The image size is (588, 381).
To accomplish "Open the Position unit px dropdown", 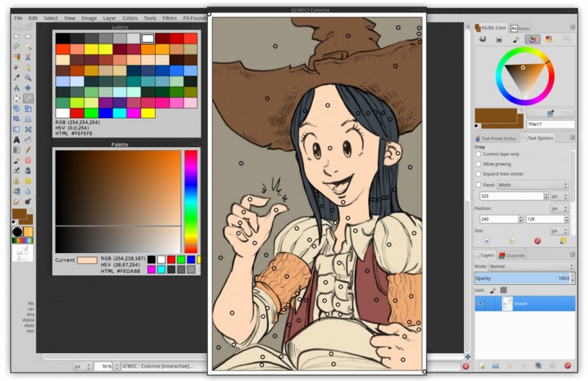I will tap(559, 208).
